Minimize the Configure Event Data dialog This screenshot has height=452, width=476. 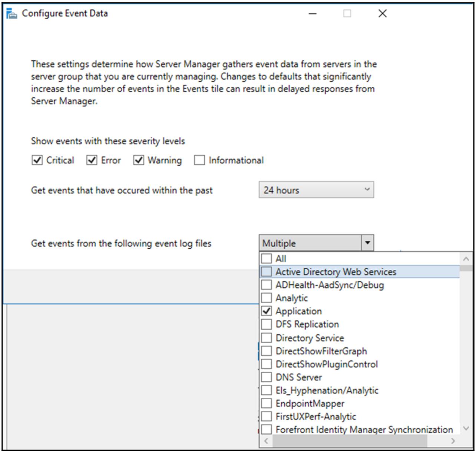pyautogui.click(x=313, y=14)
